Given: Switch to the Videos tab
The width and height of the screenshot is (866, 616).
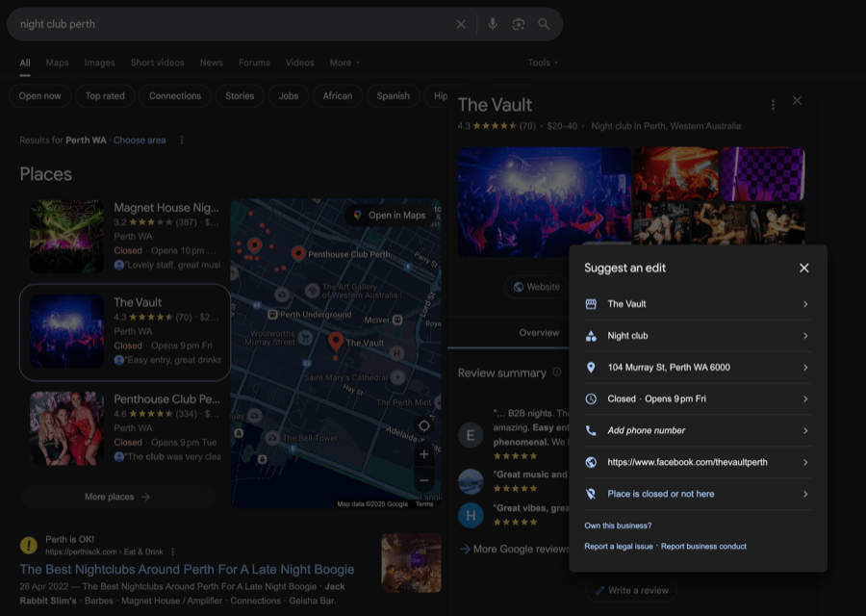Looking at the screenshot, I should click(x=300, y=63).
